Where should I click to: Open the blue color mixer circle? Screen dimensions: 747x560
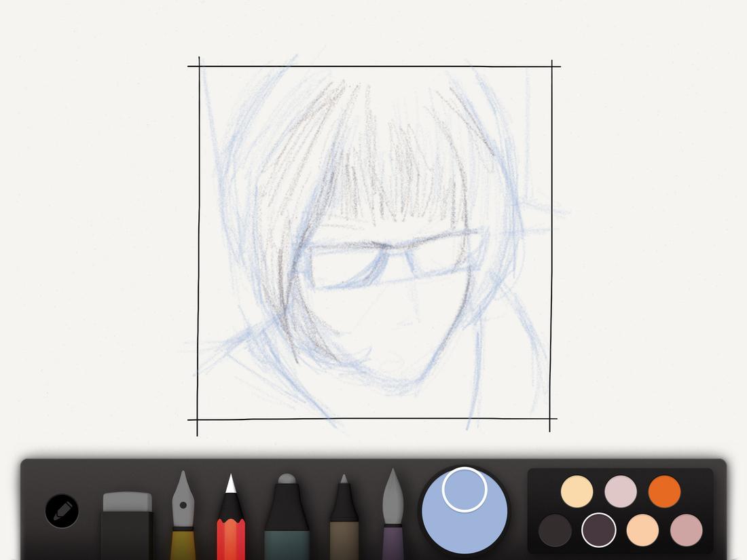pos(464,508)
